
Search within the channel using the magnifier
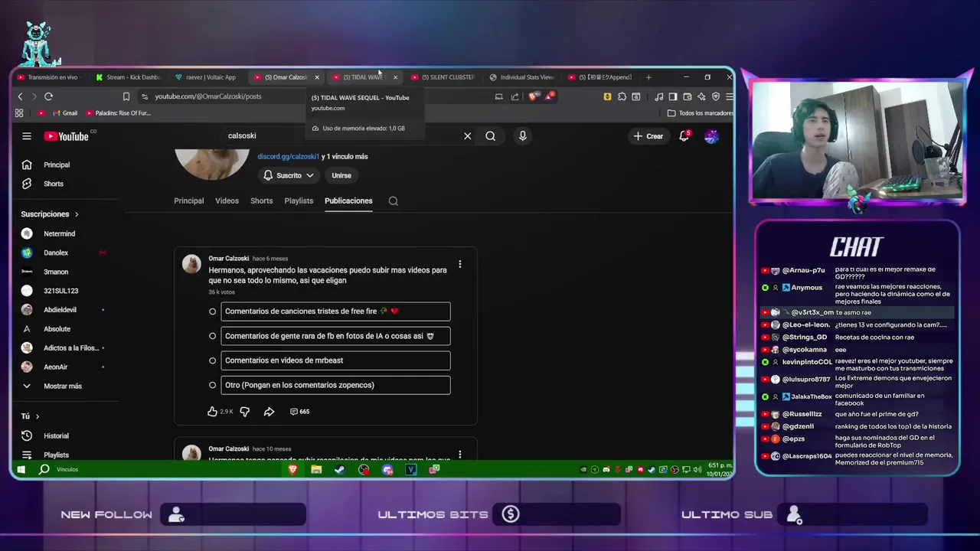393,201
